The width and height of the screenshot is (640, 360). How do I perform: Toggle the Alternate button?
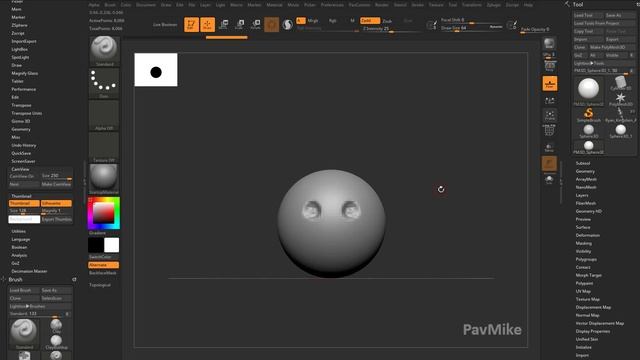[104, 265]
